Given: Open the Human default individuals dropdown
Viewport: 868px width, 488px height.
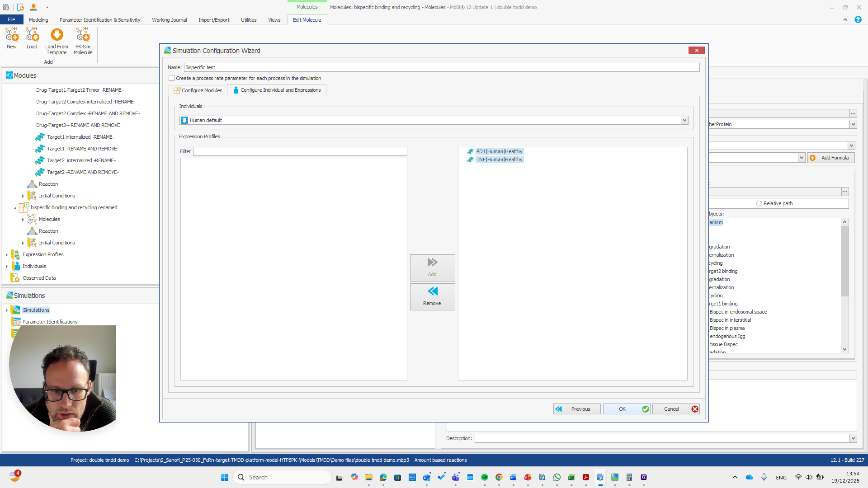Looking at the screenshot, I should tap(684, 120).
